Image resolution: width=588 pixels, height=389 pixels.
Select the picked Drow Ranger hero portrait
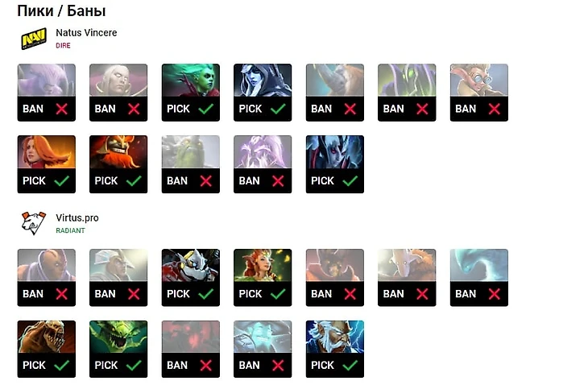[x=263, y=81]
